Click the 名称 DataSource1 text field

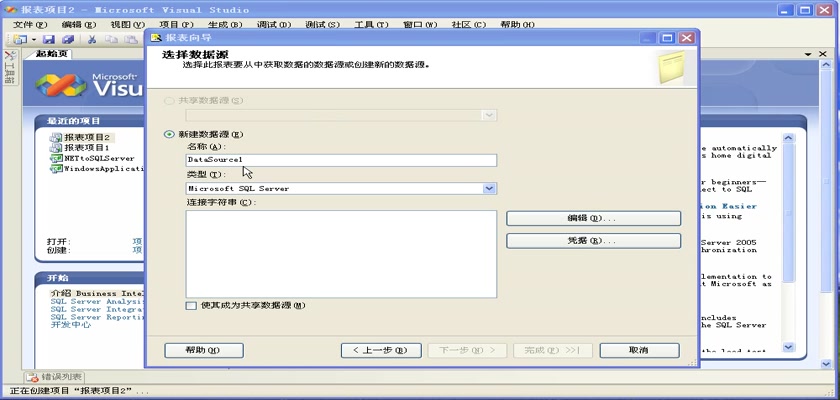341,160
